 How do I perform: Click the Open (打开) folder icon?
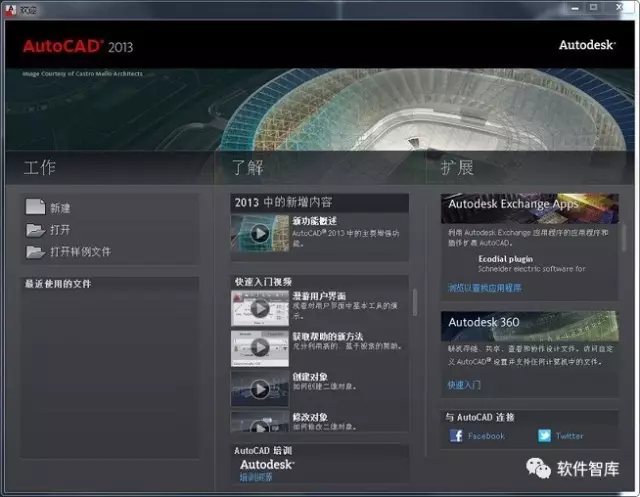coord(35,230)
